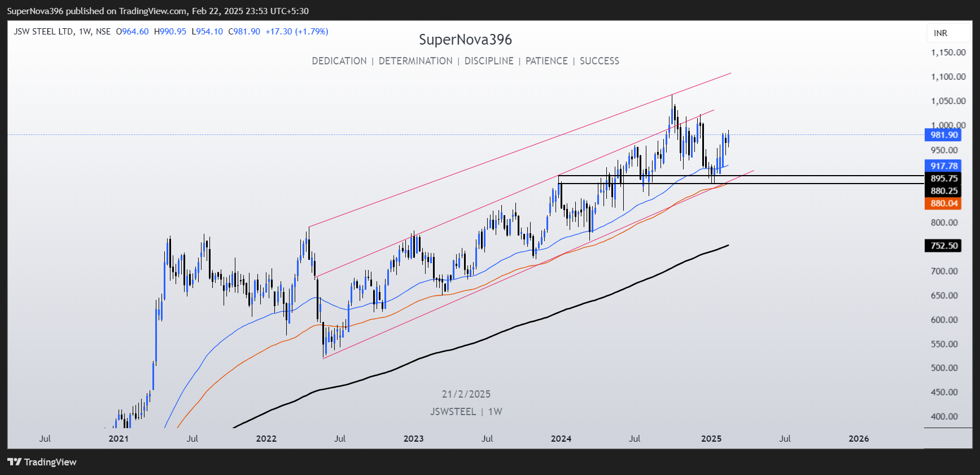Click the 21/2/2025 date annotation
This screenshot has width=980, height=475.
coord(466,394)
